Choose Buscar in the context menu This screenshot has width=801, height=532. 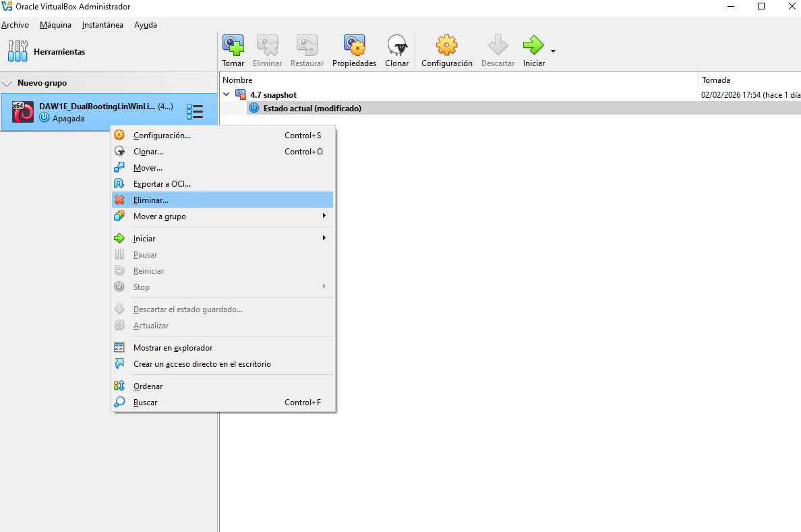click(x=222, y=402)
